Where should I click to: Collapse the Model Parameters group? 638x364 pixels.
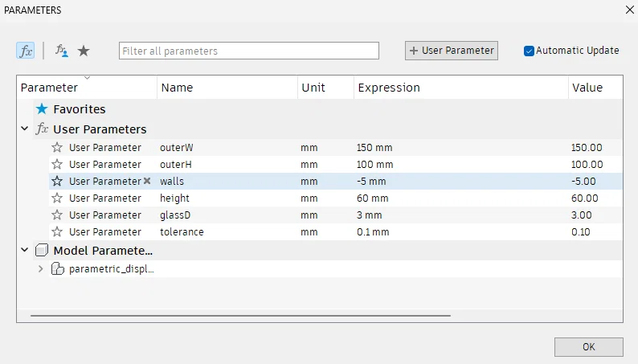(25, 250)
